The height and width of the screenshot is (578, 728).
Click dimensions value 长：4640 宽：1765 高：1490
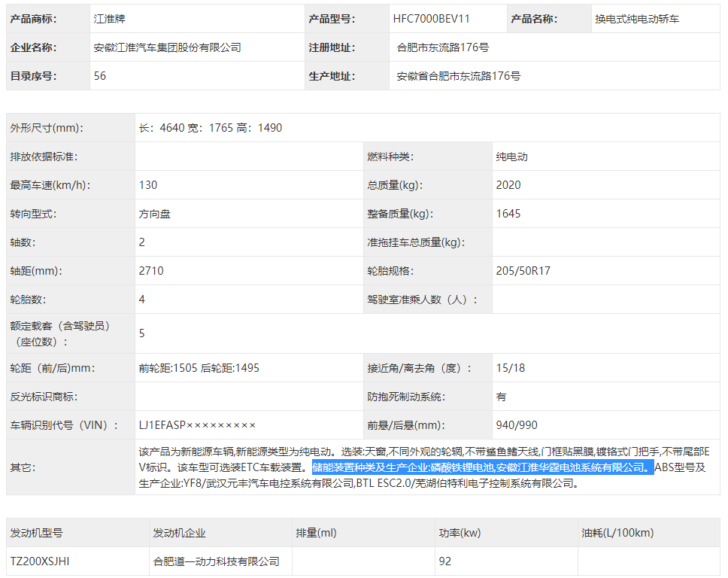[211, 128]
